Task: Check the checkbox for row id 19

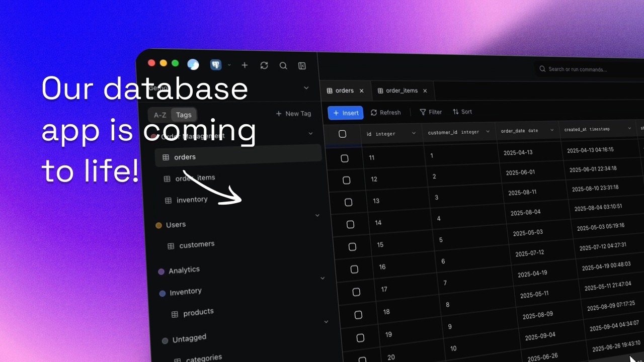Action: (x=360, y=337)
